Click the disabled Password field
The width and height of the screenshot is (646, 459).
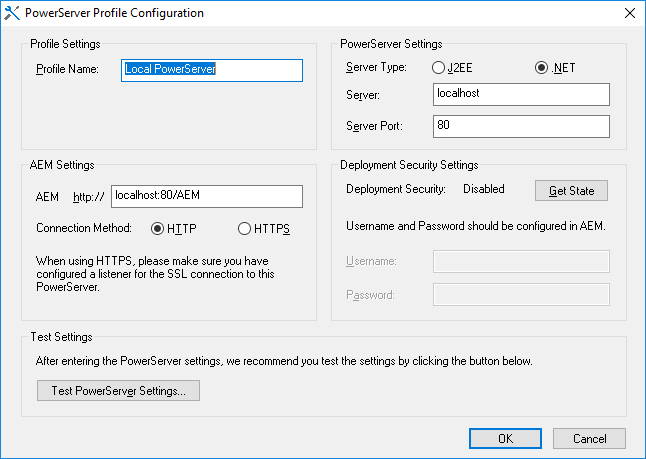pos(521,294)
